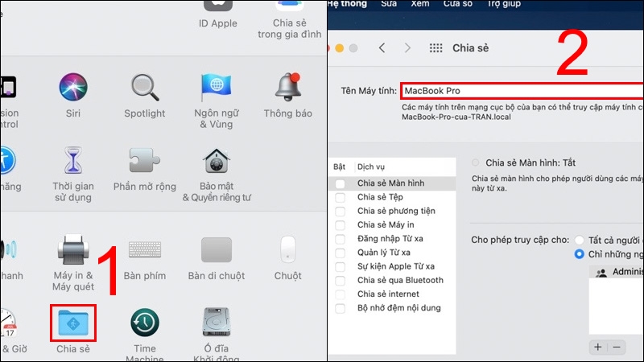Show all preferences grid icon
The image size is (644, 362).
coord(436,48)
